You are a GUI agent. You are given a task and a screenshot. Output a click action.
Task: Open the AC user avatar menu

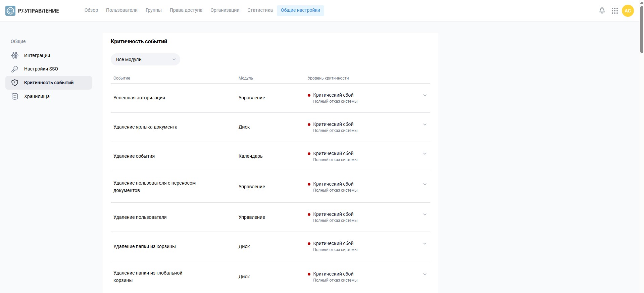pyautogui.click(x=628, y=11)
